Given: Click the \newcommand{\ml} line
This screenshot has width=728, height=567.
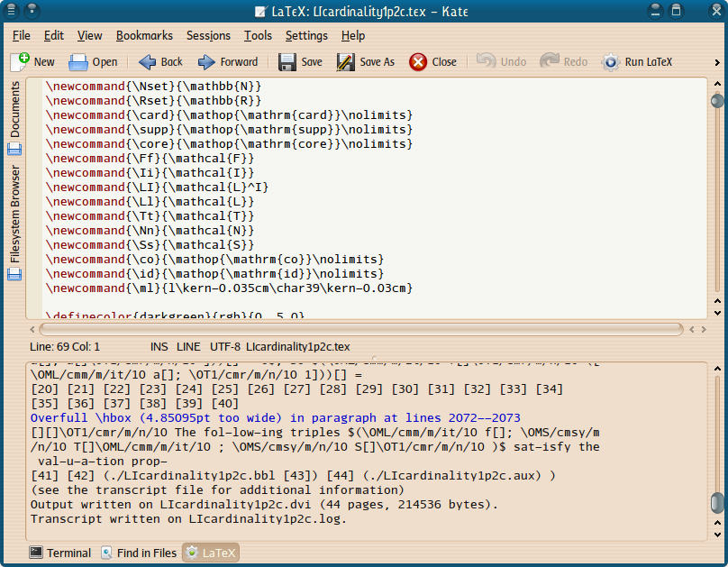Looking at the screenshot, I should click(x=229, y=288).
